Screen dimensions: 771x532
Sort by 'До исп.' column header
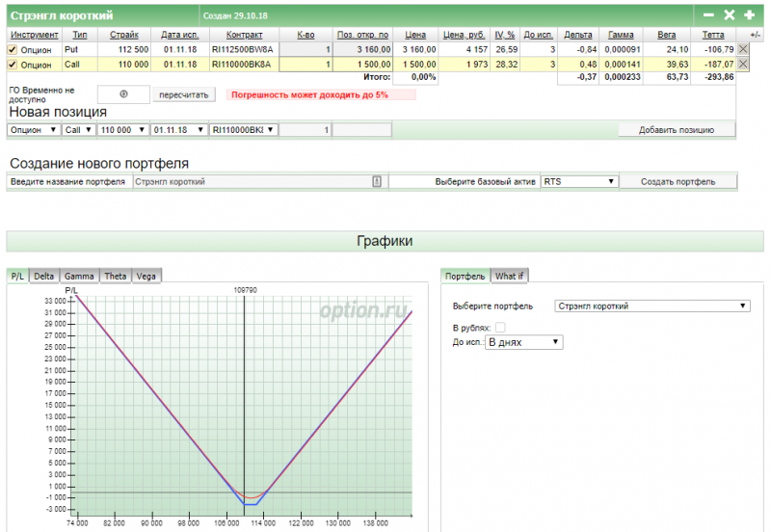(538, 35)
